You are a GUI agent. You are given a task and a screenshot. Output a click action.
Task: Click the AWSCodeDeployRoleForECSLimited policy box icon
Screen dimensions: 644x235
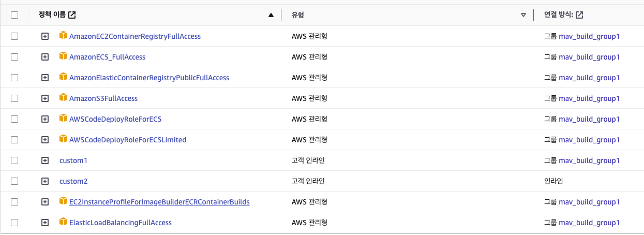coord(64,139)
